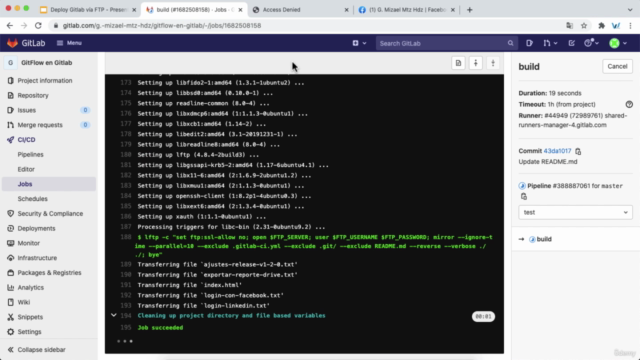Screen dimensions: 640x360
Task: Show the complete raw job log
Action: pos(458,63)
